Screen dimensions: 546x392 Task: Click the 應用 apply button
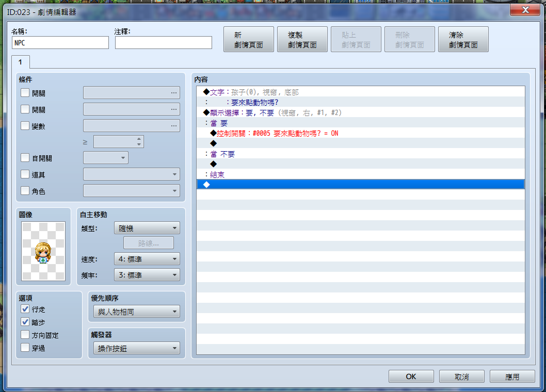click(512, 377)
